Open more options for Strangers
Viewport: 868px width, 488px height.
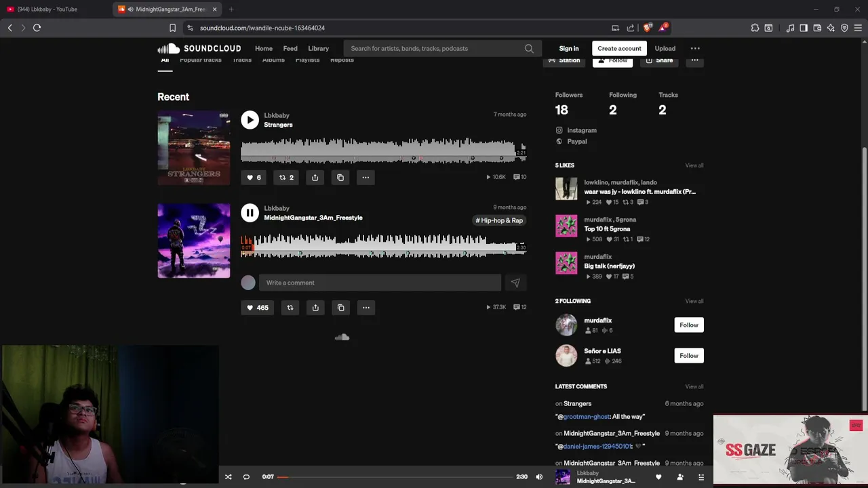(366, 178)
